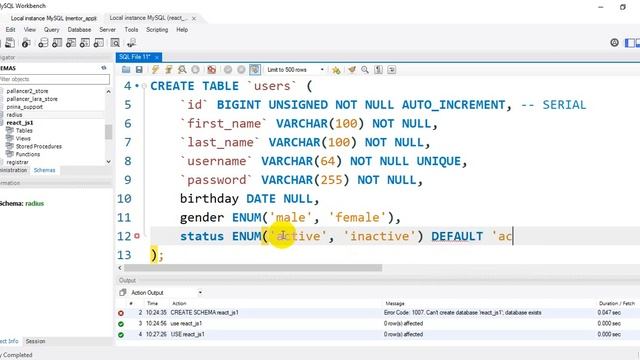Toggle continue-on-error execution icon
The width and height of the screenshot is (640, 360).
point(211,70)
